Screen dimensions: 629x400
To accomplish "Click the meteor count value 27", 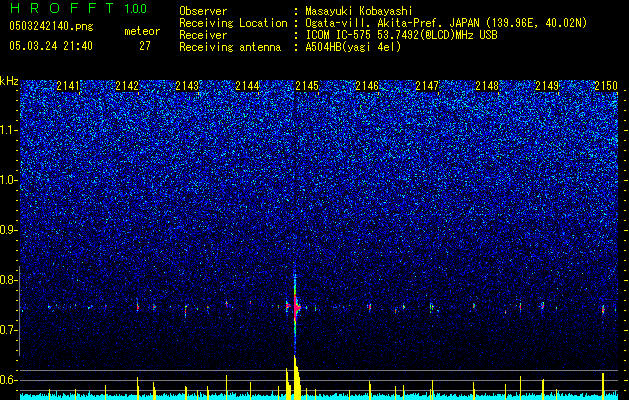I will [x=145, y=46].
